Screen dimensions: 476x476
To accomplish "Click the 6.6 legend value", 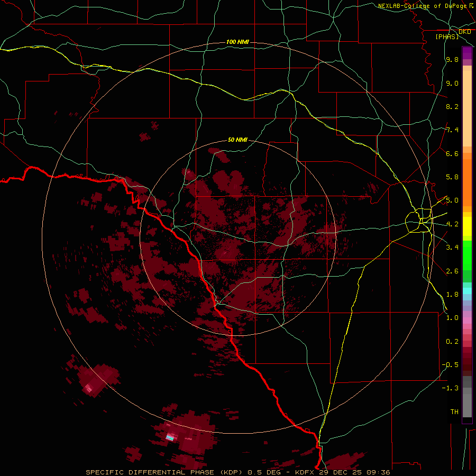I will point(452,153).
